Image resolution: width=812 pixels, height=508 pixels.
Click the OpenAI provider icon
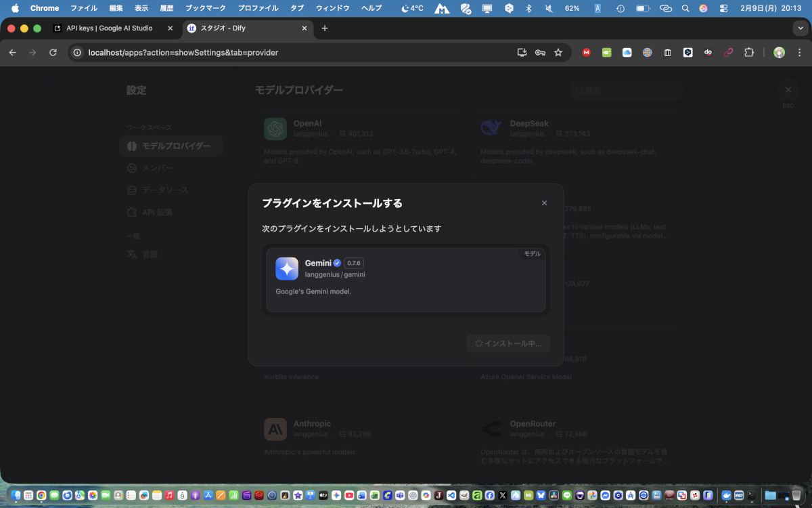[275, 129]
